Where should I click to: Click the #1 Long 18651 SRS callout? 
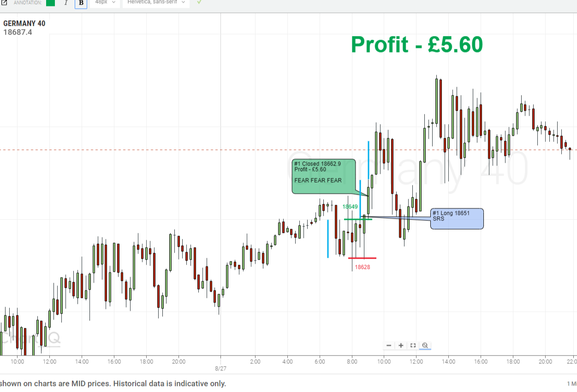457,219
